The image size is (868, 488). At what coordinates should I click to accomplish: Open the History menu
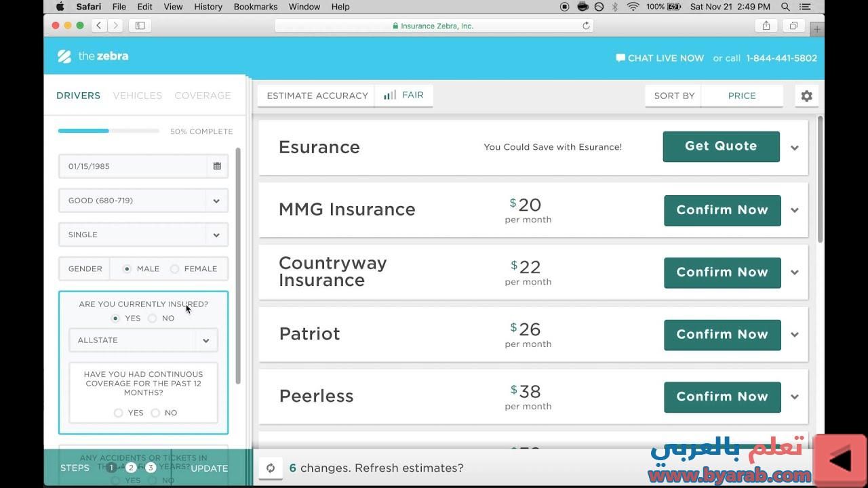pos(208,7)
